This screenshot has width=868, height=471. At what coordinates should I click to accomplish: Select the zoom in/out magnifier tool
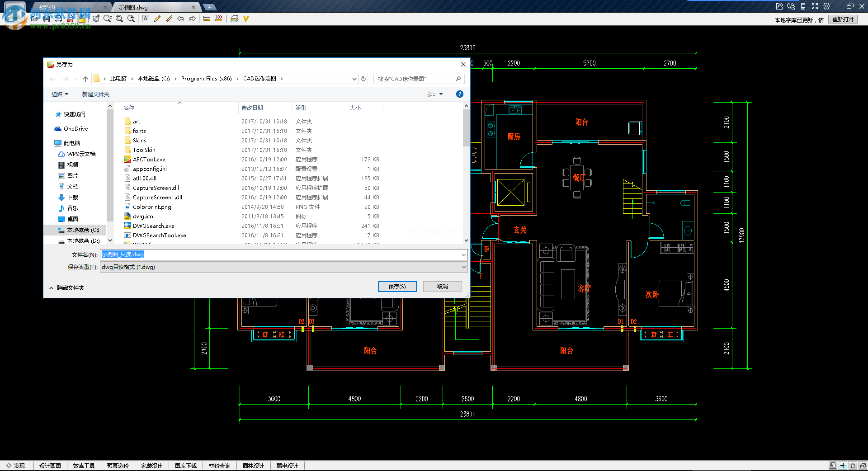108,19
